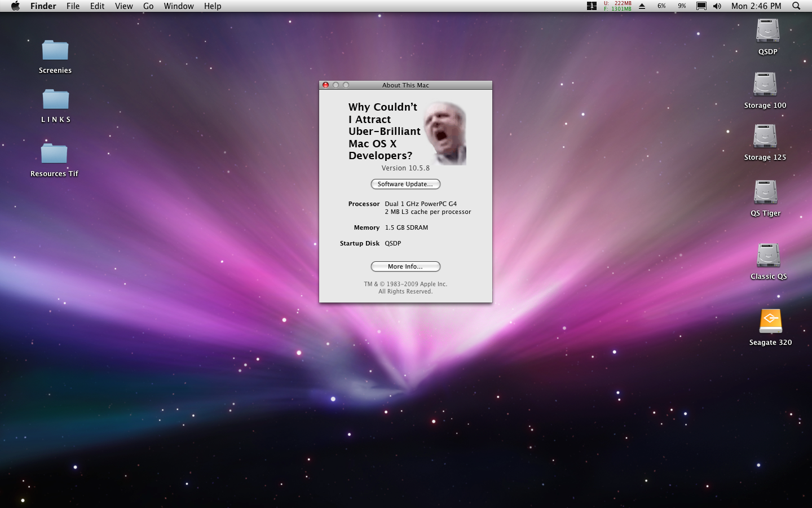This screenshot has width=812, height=508.
Task: Click the Apple copyright notice text
Action: 405,288
